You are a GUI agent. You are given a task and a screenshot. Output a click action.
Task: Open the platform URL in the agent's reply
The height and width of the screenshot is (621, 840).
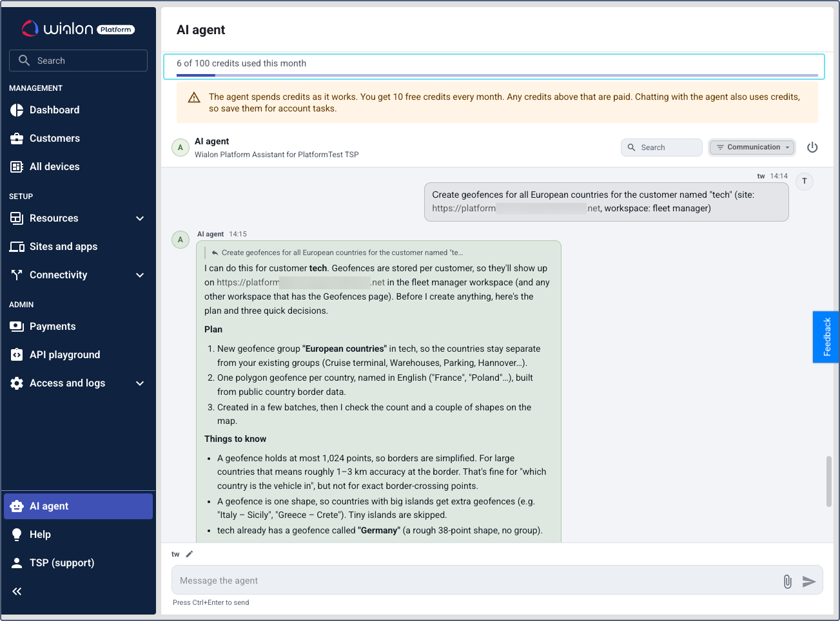[x=300, y=282]
